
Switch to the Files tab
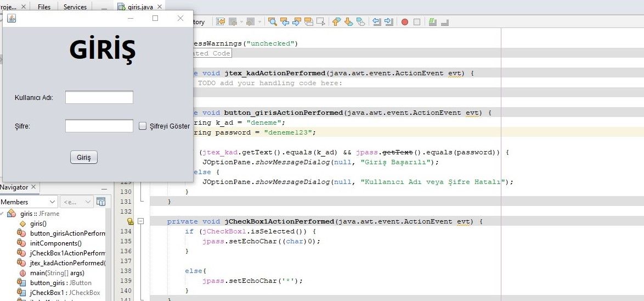(44, 7)
